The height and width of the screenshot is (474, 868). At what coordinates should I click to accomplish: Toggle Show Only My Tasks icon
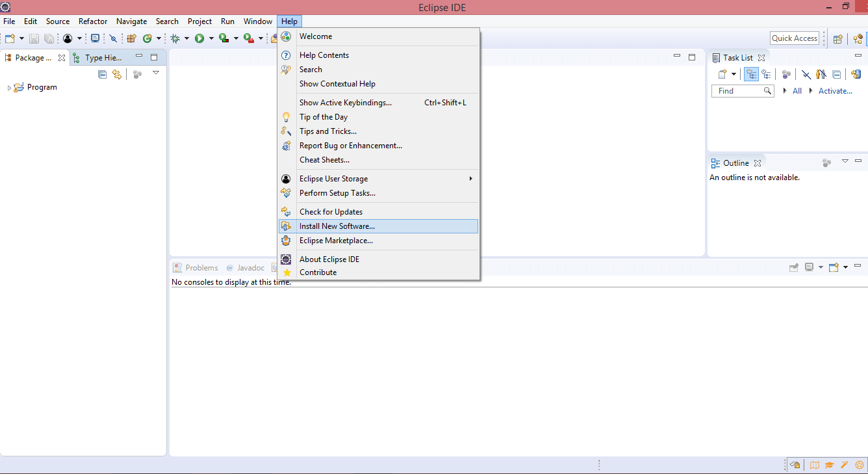pos(821,74)
